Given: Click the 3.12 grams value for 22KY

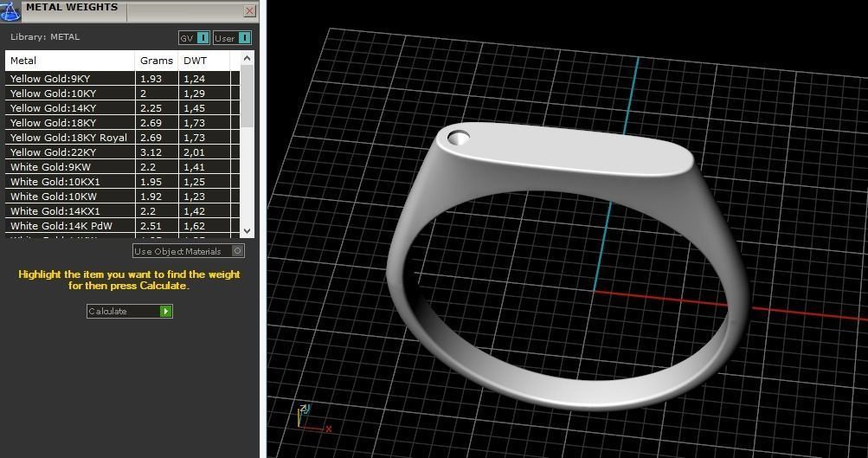Looking at the screenshot, I should [151, 152].
